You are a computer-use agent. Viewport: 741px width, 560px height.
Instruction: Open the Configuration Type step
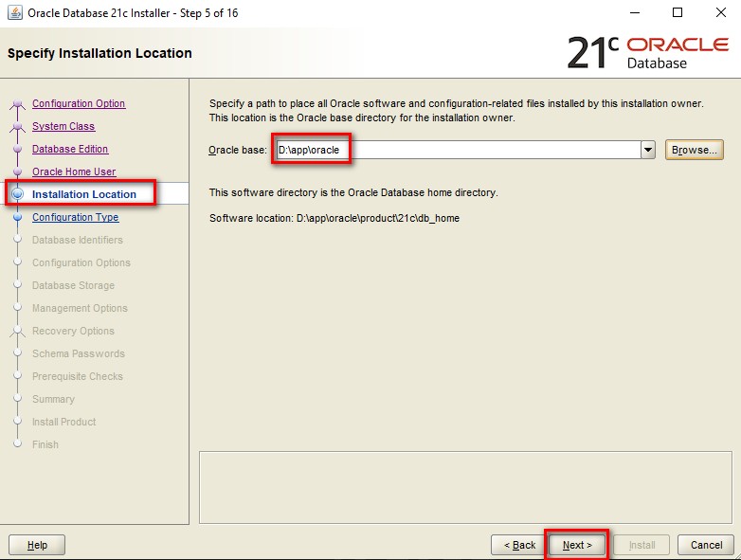click(x=75, y=217)
